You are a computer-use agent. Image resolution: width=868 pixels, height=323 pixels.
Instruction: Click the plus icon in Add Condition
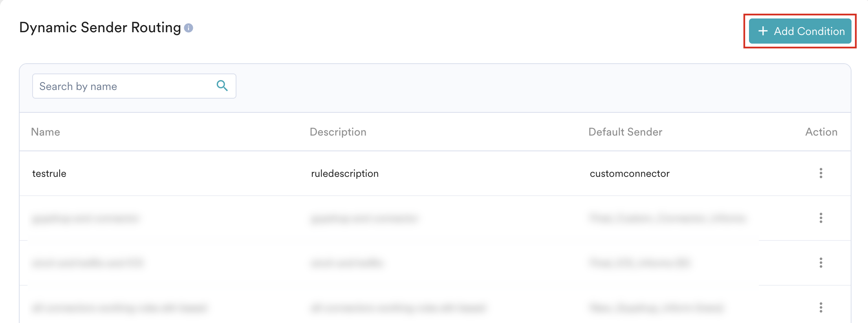[763, 31]
